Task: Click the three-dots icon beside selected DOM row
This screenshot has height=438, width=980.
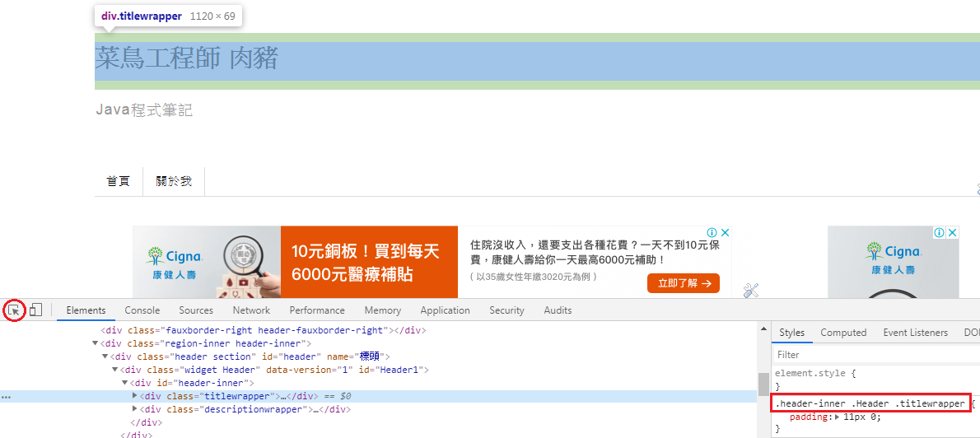Action: pyautogui.click(x=6, y=397)
